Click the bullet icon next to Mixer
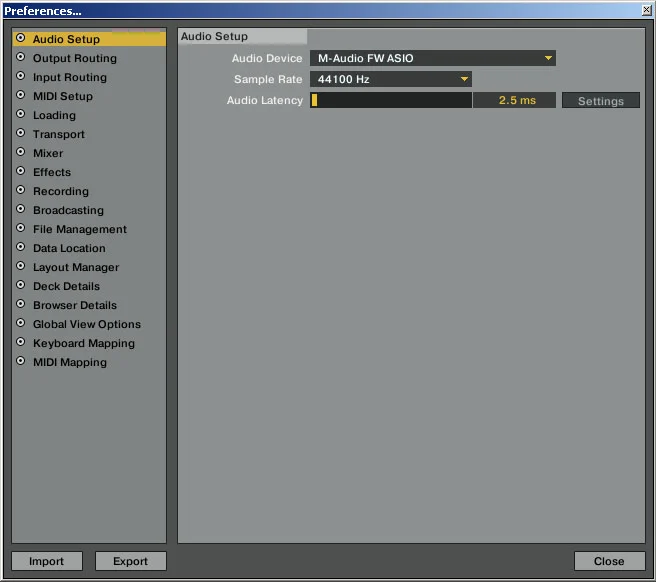 click(x=20, y=153)
